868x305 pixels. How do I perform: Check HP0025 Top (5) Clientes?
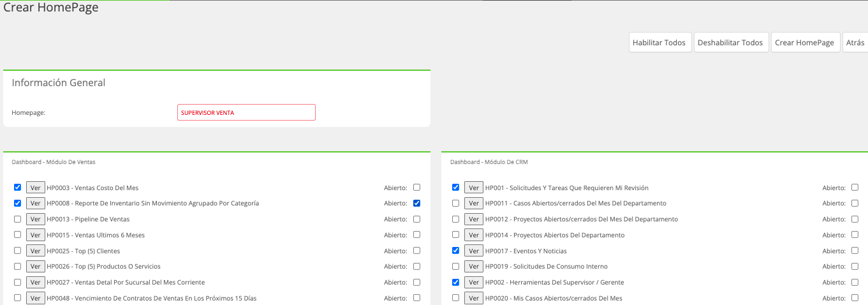(17, 251)
